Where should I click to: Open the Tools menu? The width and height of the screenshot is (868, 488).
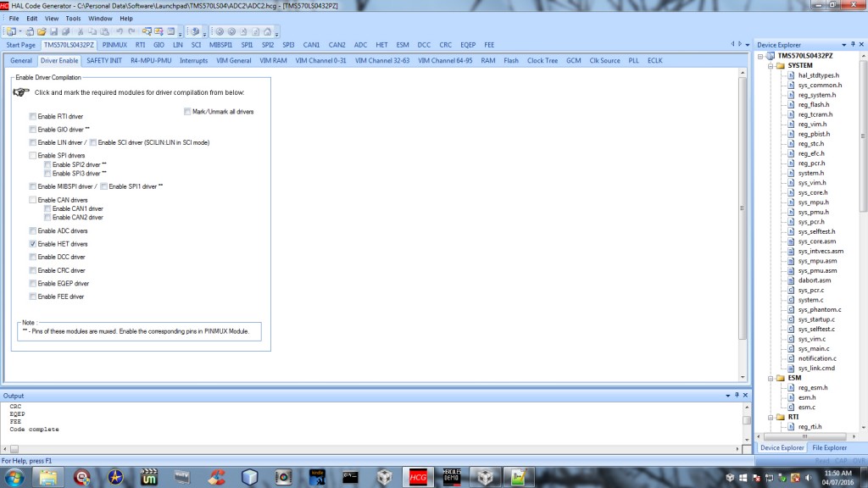coord(74,18)
